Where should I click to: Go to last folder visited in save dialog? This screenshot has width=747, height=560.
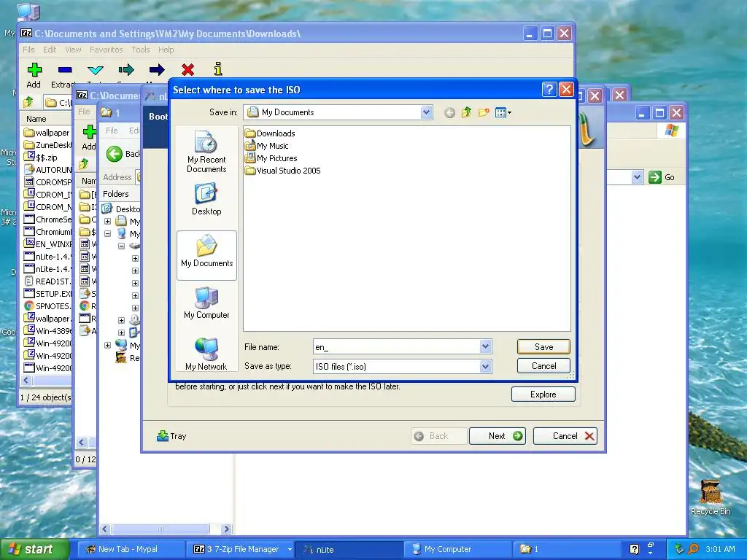[449, 113]
